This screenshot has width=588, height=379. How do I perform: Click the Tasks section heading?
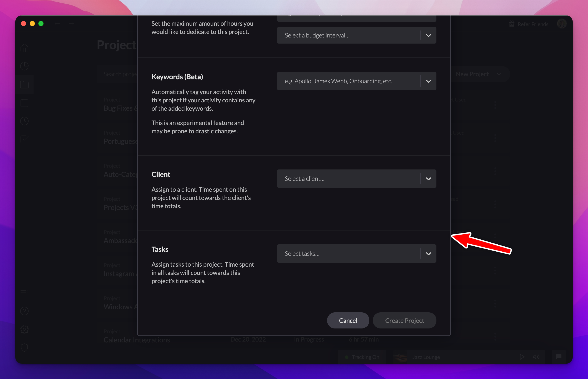click(x=160, y=249)
